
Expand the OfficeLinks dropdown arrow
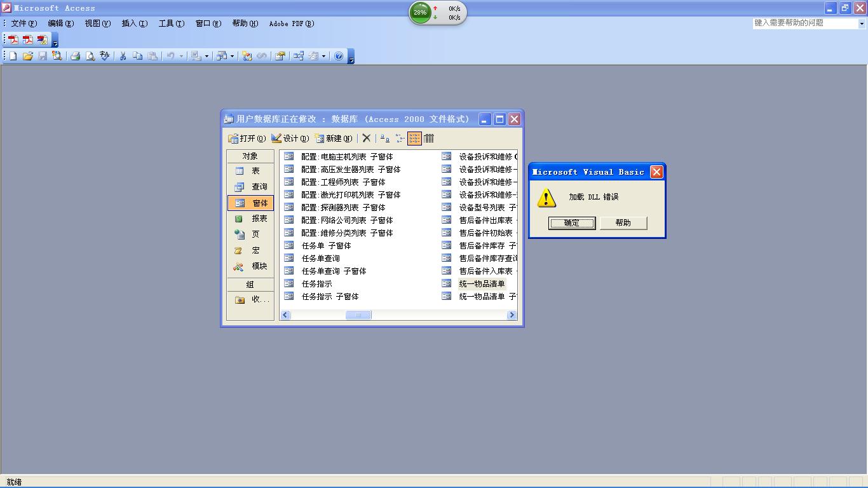pyautogui.click(x=207, y=57)
